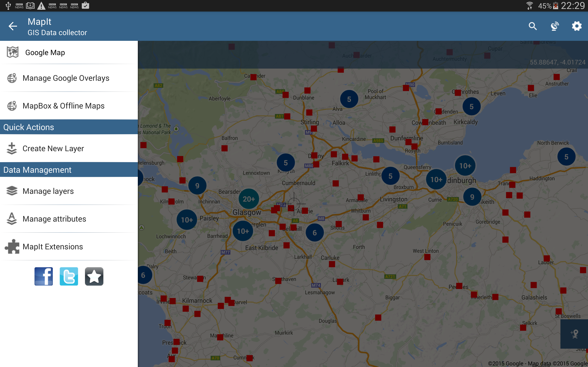Open the search magnifier icon
The width and height of the screenshot is (588, 367).
pos(533,26)
